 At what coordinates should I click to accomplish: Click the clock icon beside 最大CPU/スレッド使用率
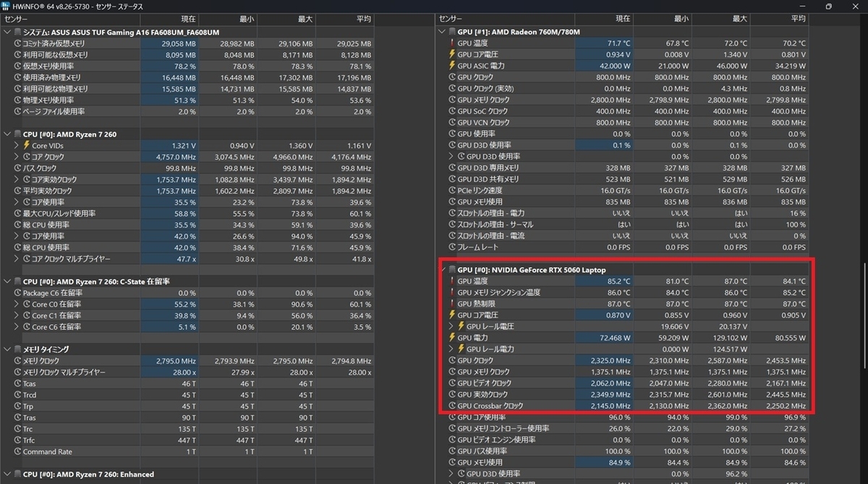coord(17,213)
